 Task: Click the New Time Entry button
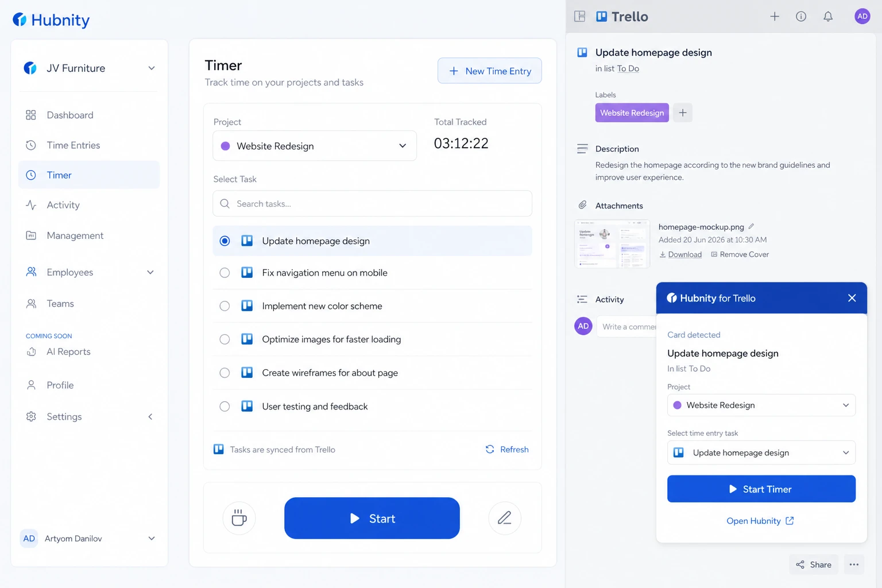pos(489,71)
